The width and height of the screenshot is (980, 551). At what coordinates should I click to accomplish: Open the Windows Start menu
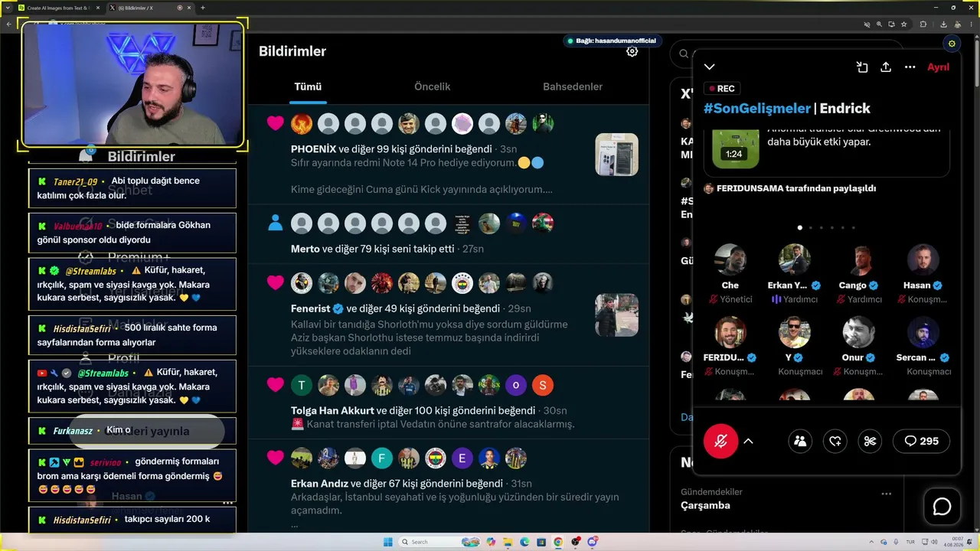[387, 542]
